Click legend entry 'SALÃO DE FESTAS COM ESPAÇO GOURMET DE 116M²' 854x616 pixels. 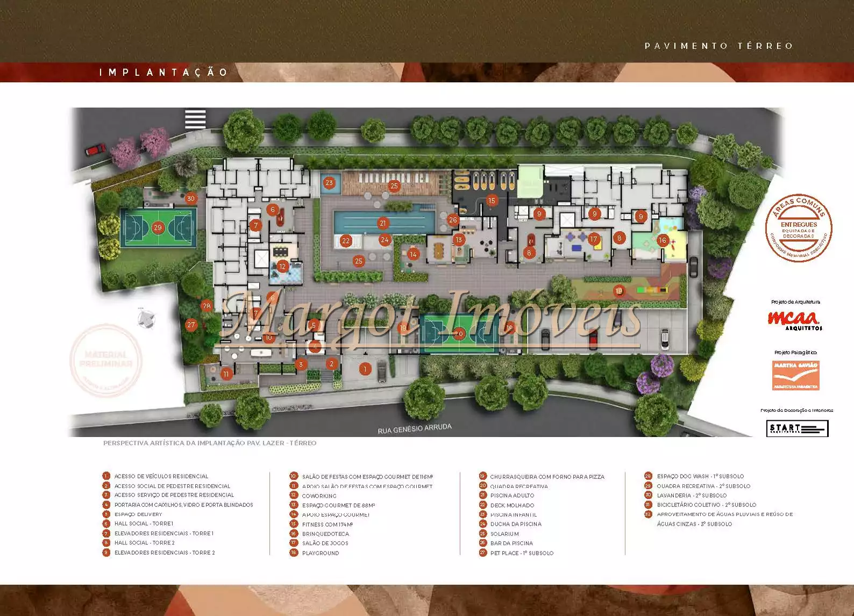click(x=367, y=477)
